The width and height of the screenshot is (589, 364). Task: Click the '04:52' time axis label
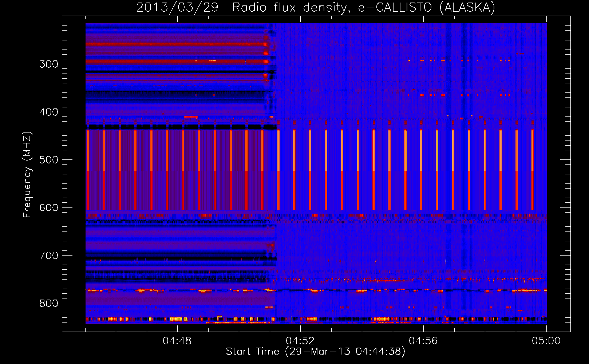[x=300, y=341]
